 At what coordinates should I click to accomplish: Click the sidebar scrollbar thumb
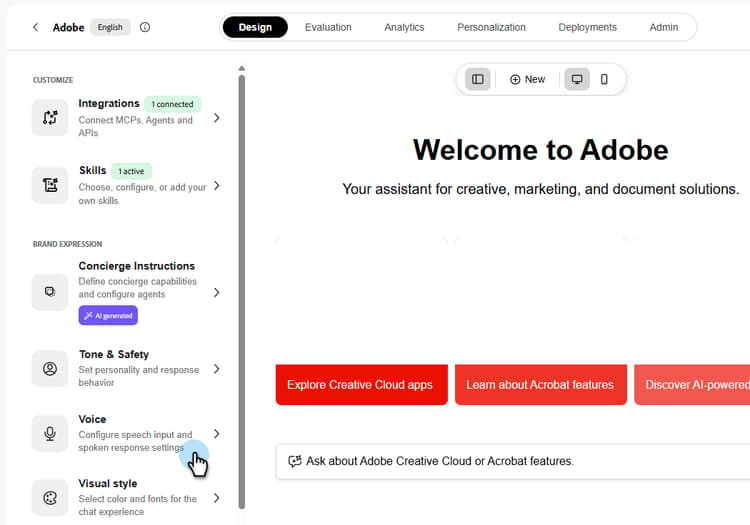click(x=242, y=292)
